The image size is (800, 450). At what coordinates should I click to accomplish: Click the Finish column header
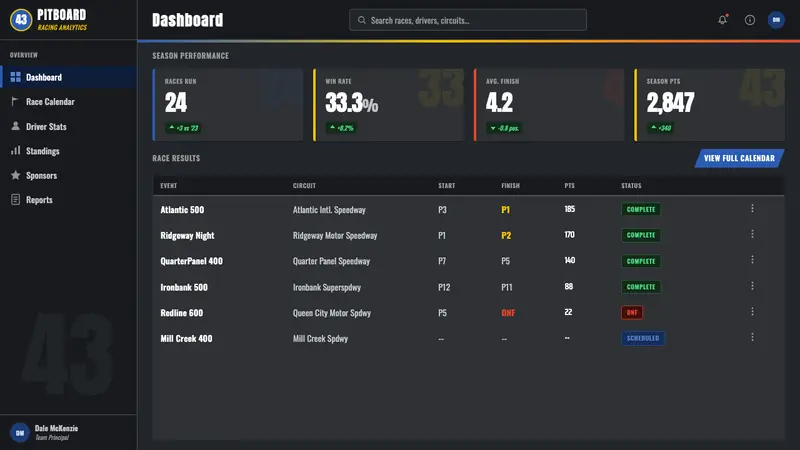tap(510, 186)
